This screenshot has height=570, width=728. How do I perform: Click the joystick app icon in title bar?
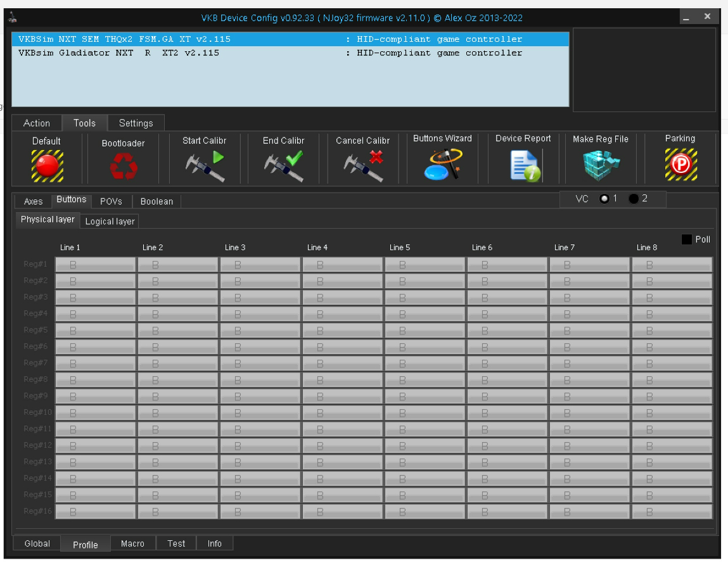pyautogui.click(x=13, y=18)
